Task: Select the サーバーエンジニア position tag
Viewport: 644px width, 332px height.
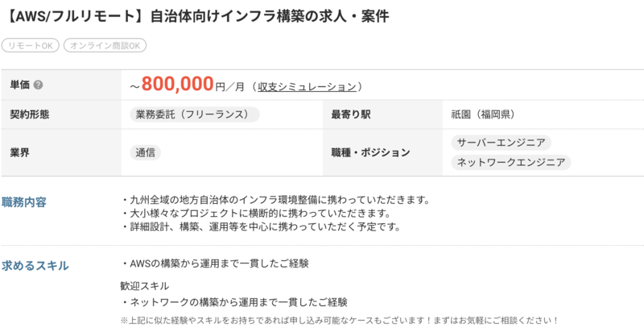Action: click(501, 143)
